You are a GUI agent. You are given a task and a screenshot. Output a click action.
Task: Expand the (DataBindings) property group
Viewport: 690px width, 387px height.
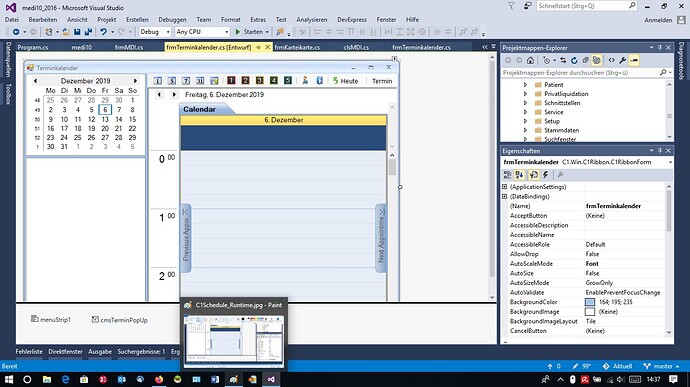pos(505,196)
